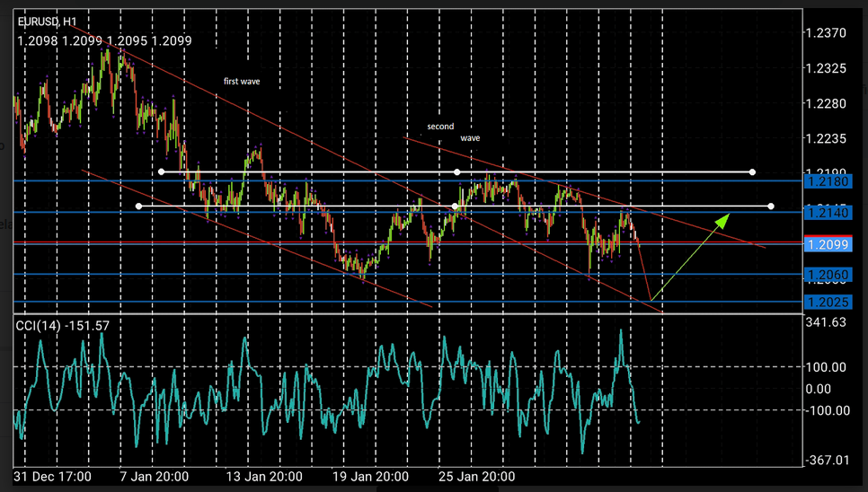Select the green arrow's arrowhead tip
The width and height of the screenshot is (868, 492).
(x=727, y=214)
